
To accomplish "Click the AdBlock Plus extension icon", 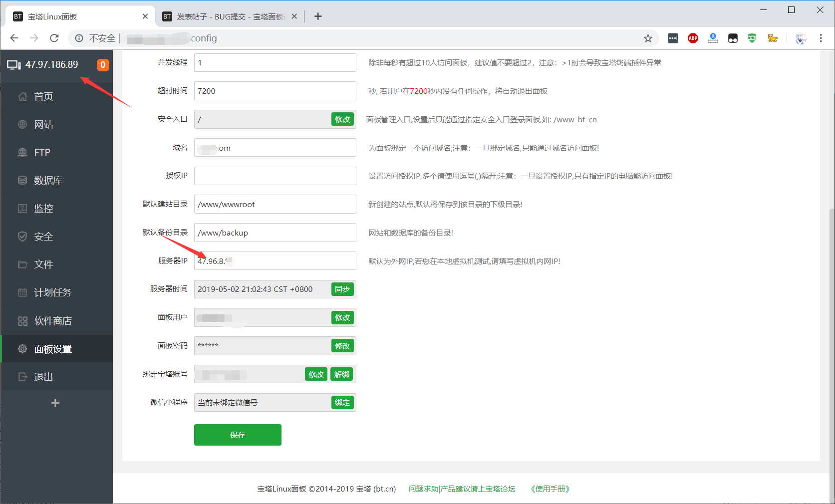I will pyautogui.click(x=693, y=38).
